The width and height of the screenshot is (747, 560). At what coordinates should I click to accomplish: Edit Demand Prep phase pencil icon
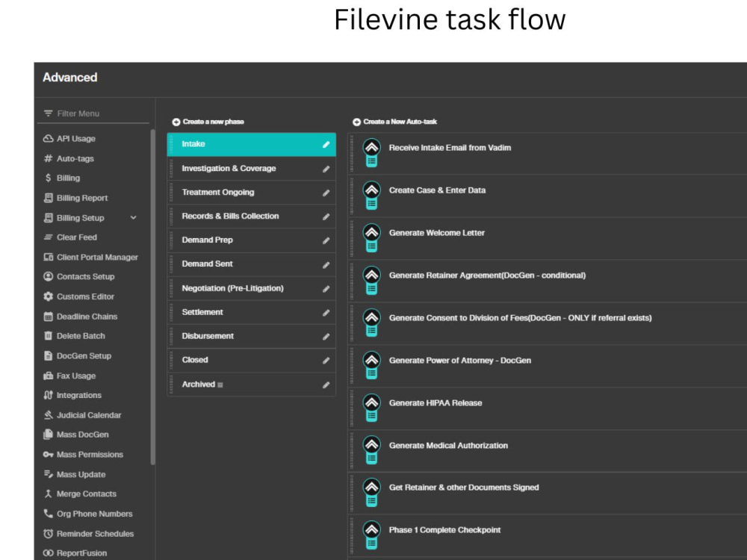coord(326,240)
